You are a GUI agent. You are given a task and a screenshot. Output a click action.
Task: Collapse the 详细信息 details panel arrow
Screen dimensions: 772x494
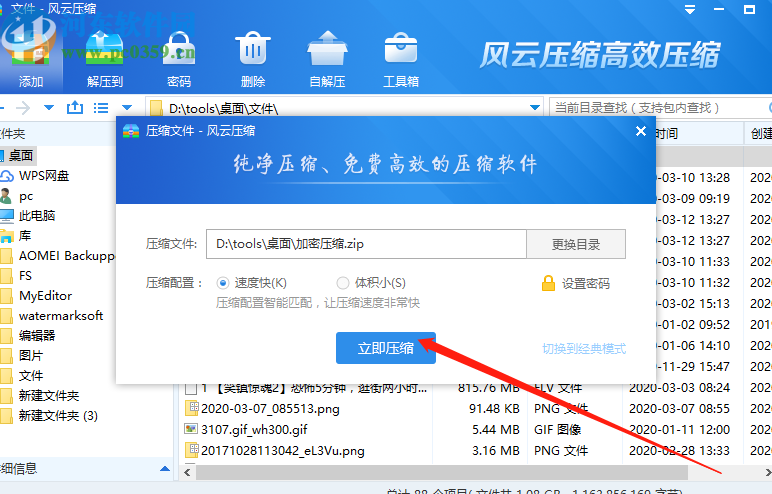(x=165, y=469)
